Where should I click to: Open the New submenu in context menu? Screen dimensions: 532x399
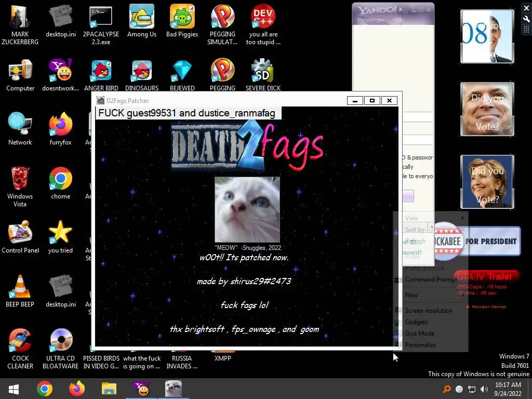pos(431,295)
